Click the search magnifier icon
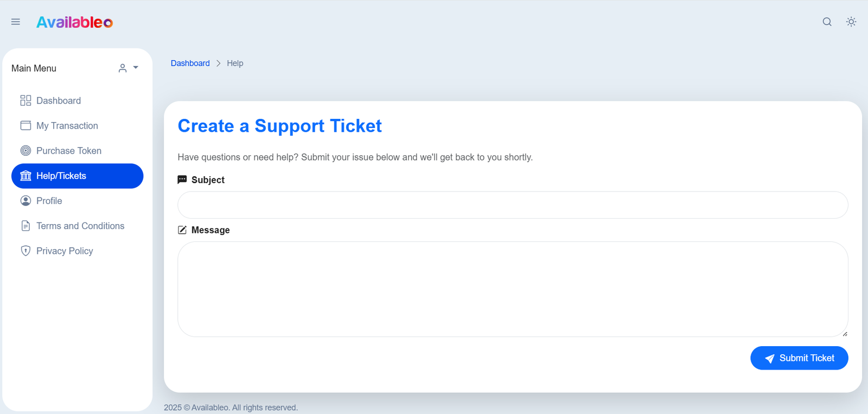The height and width of the screenshot is (414, 868). pyautogui.click(x=827, y=22)
